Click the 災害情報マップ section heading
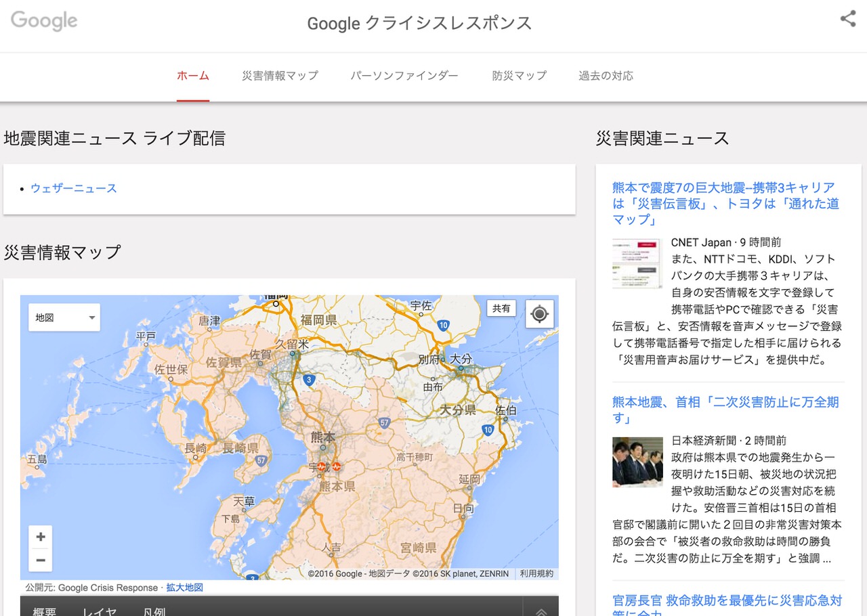This screenshot has width=867, height=616. point(62,252)
